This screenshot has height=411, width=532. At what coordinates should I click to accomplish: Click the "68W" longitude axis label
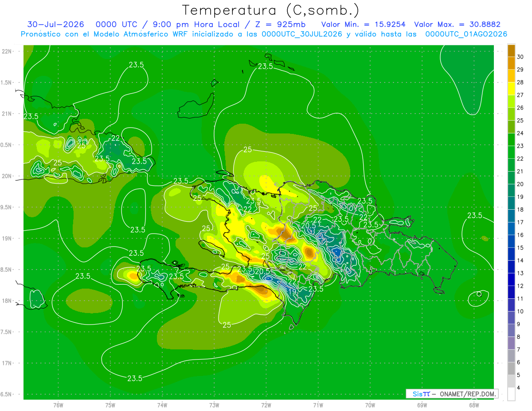pos(474,405)
